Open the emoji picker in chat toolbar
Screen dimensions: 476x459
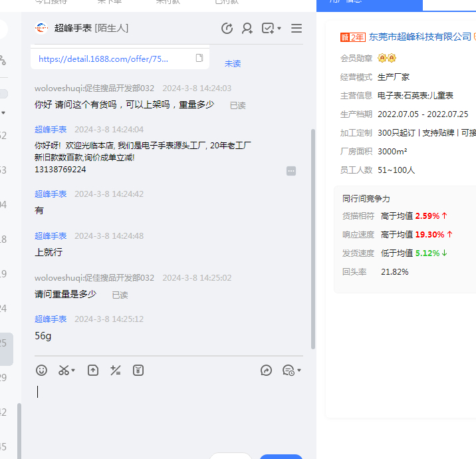[41, 371]
